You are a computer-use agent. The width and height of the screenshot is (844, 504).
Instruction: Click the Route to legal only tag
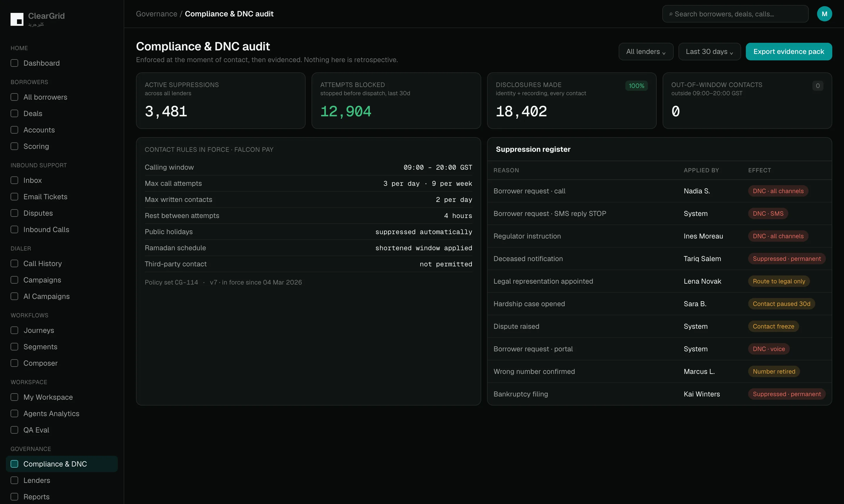(x=779, y=281)
